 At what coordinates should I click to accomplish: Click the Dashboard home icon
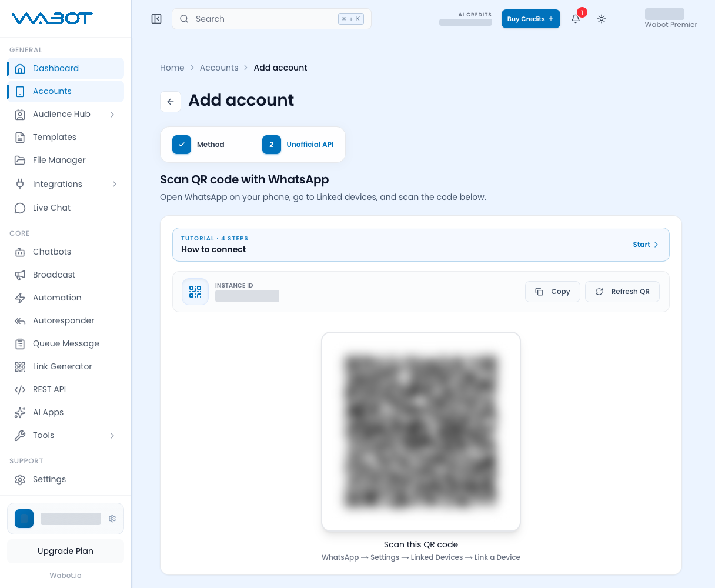[x=20, y=68]
